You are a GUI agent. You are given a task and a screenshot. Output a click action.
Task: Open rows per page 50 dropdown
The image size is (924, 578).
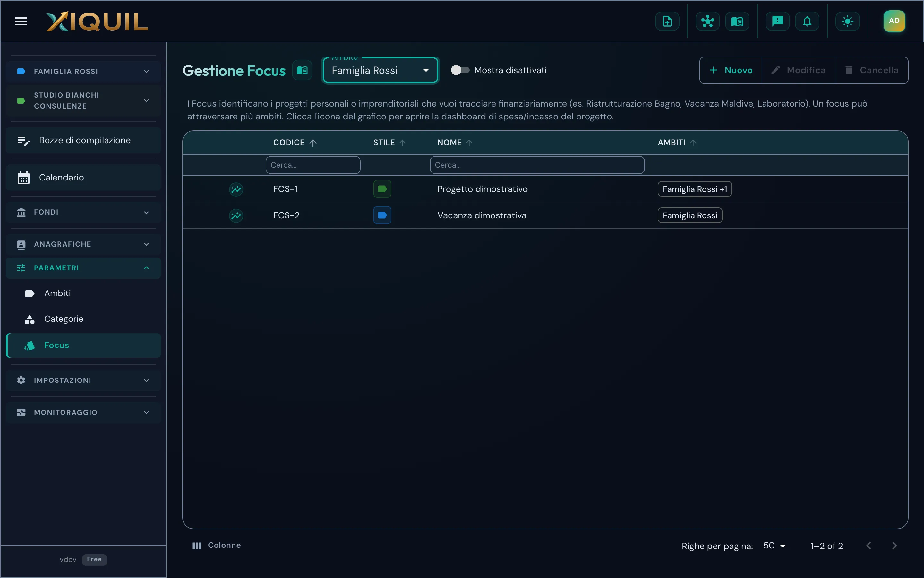click(x=774, y=546)
